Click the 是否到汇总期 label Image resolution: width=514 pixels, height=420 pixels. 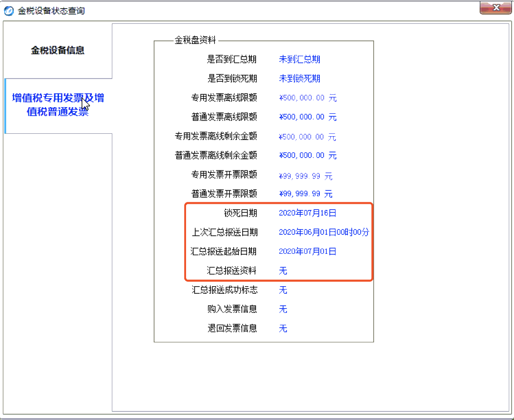point(232,60)
